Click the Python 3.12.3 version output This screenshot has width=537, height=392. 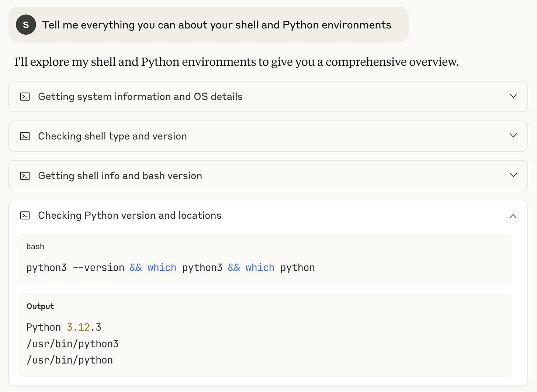63,327
